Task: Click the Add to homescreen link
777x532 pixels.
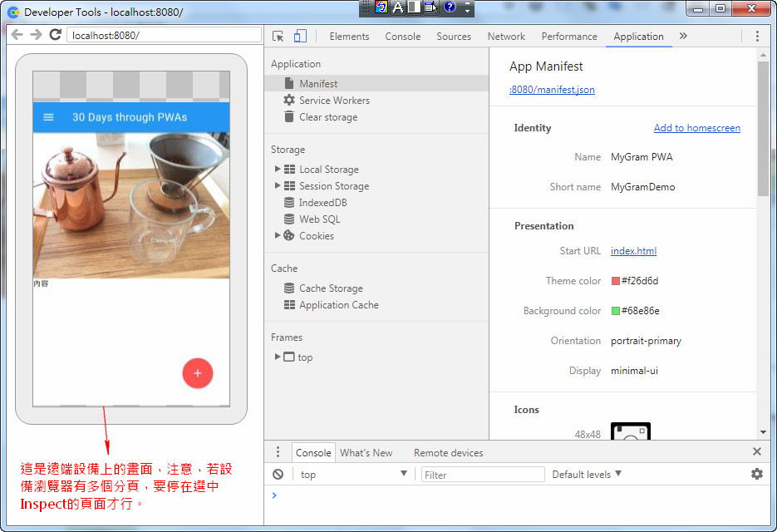Action: (696, 127)
